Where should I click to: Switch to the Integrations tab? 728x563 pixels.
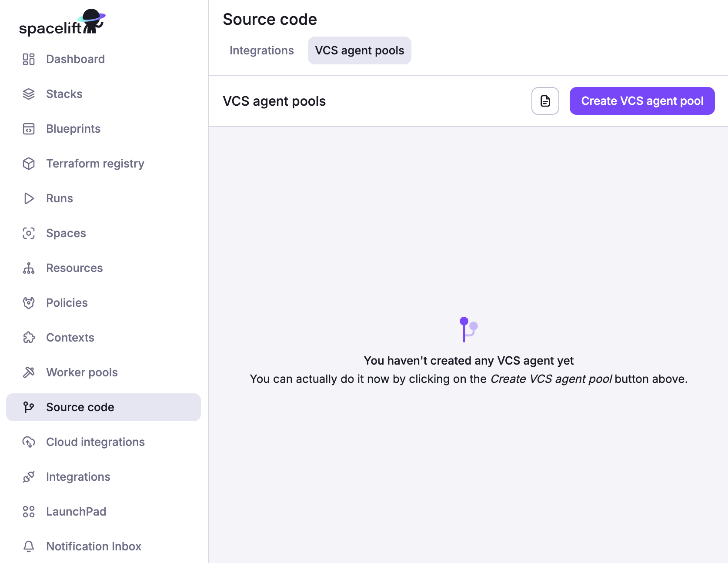261,50
